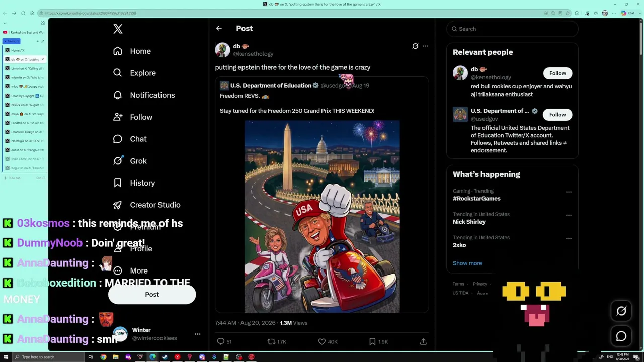Click the Grok icon on db's post

point(415,46)
